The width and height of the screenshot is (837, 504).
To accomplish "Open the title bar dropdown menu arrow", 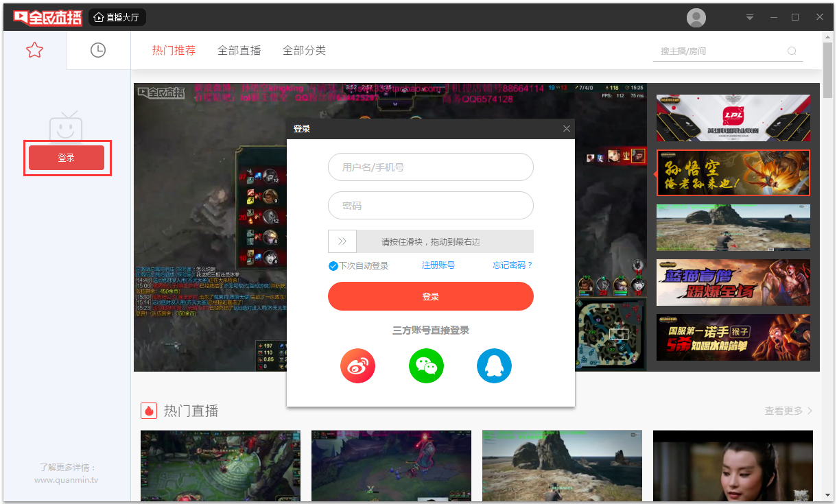I will pyautogui.click(x=750, y=18).
